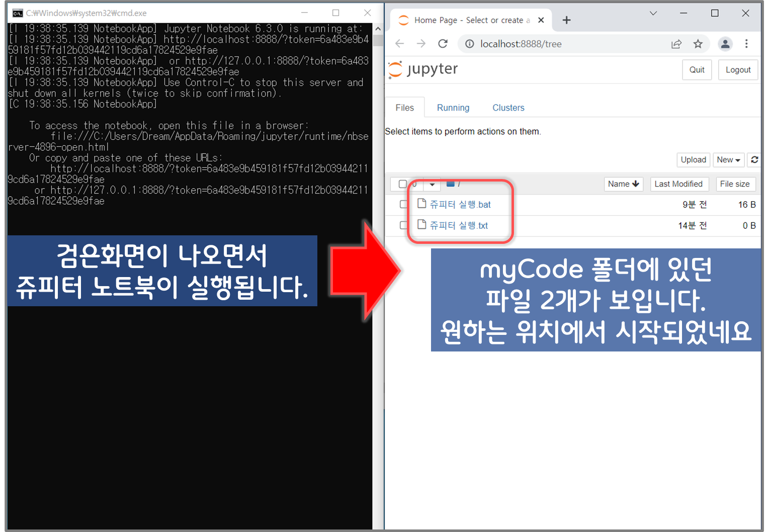Sort files by File size
The width and height of the screenshot is (768, 532).
click(735, 184)
